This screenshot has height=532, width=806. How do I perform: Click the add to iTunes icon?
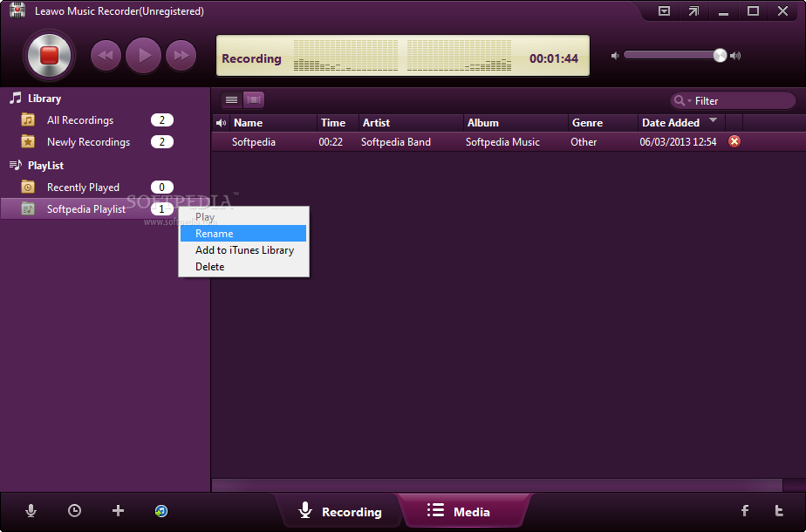point(161,510)
